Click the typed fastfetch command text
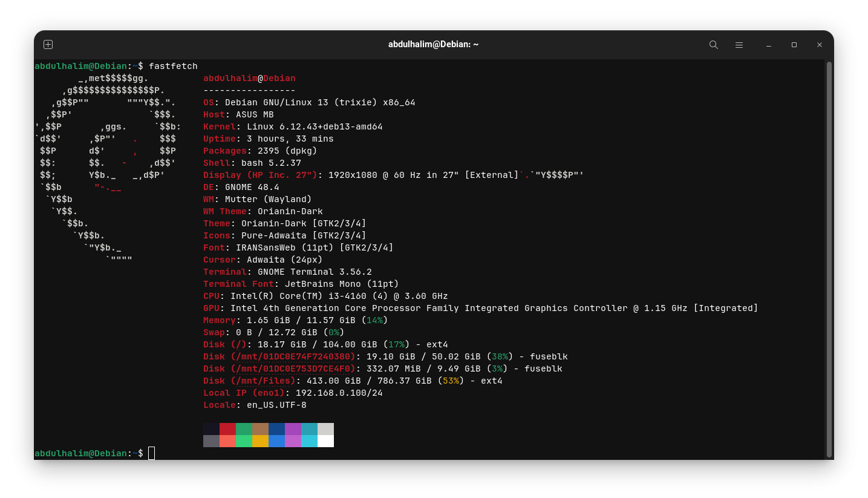This screenshot has width=868, height=498. [x=173, y=66]
